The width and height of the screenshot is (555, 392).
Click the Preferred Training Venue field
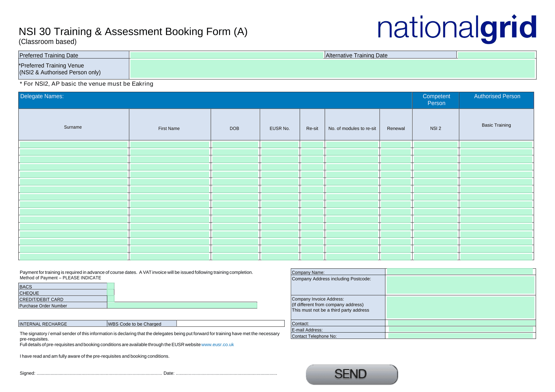(332, 69)
